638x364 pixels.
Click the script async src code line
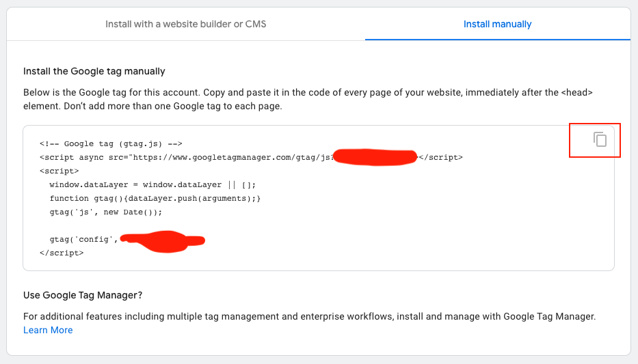click(251, 157)
